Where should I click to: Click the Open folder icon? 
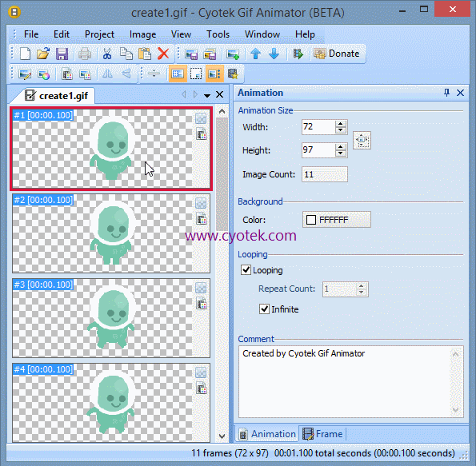[43, 54]
